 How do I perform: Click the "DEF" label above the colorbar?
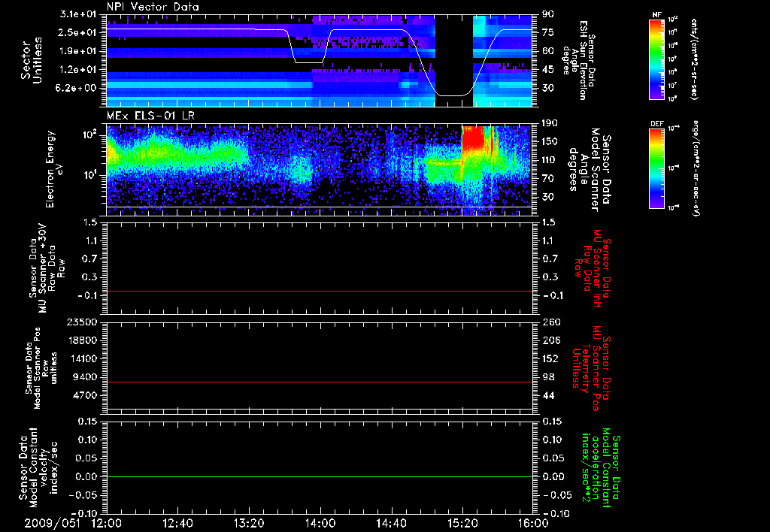click(x=656, y=124)
